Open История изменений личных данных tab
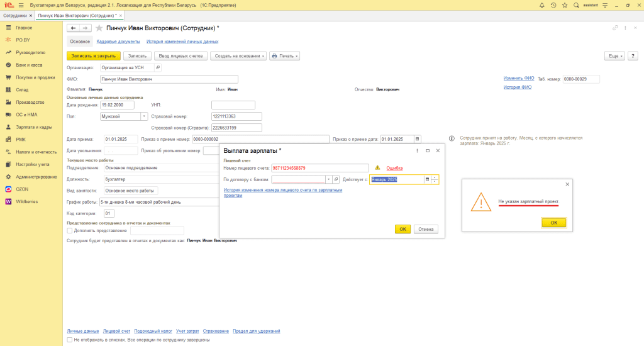Viewport: 644px width, 346px height. click(182, 42)
